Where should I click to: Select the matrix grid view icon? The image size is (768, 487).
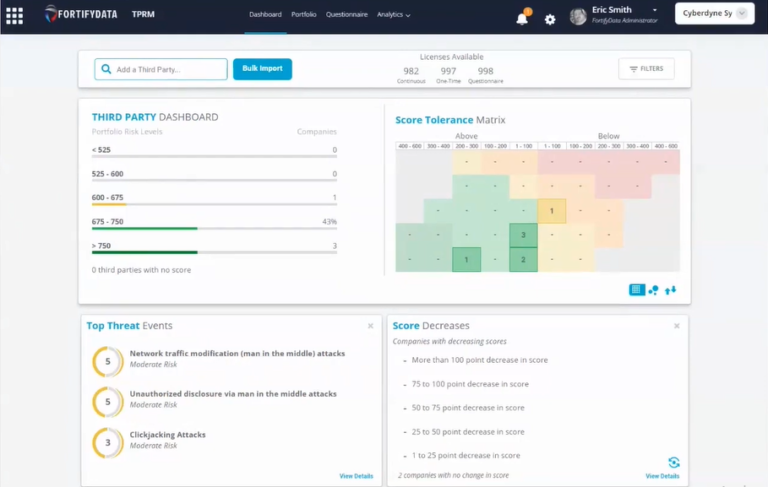coord(637,290)
